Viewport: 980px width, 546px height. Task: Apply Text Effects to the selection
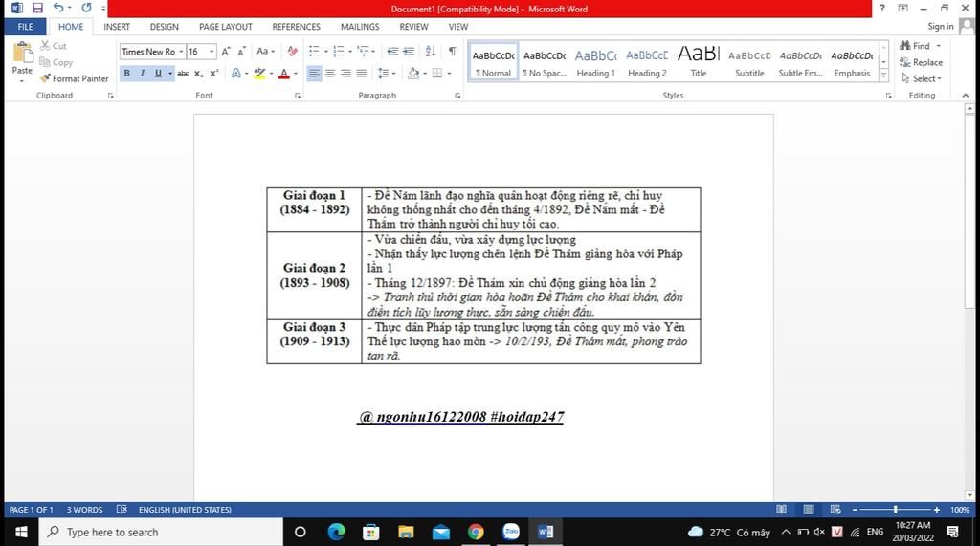tap(236, 73)
